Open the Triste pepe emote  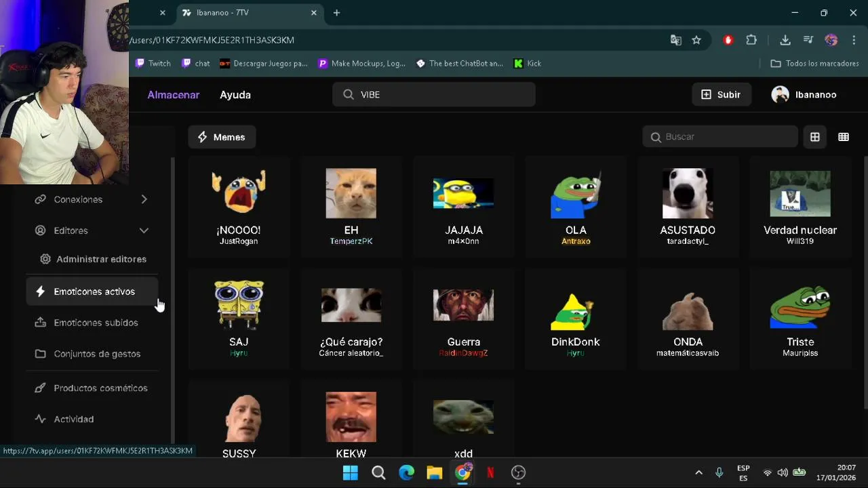tap(800, 319)
